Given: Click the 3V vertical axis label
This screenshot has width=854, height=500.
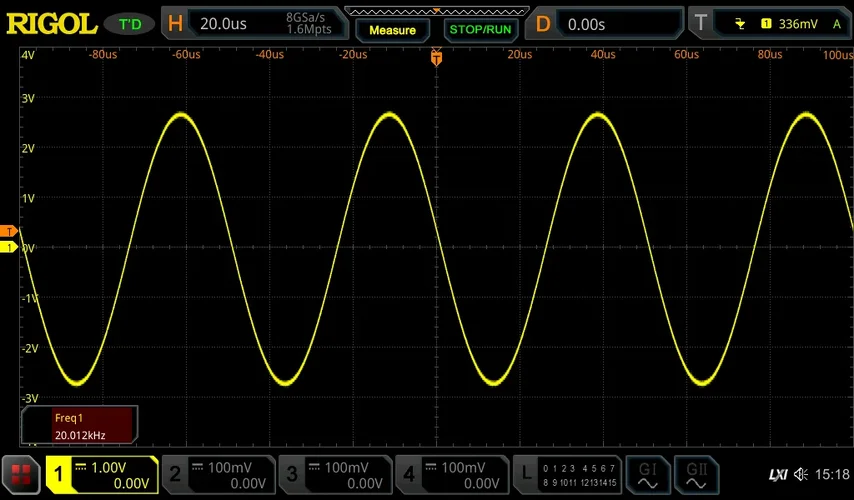Looking at the screenshot, I should (x=28, y=99).
